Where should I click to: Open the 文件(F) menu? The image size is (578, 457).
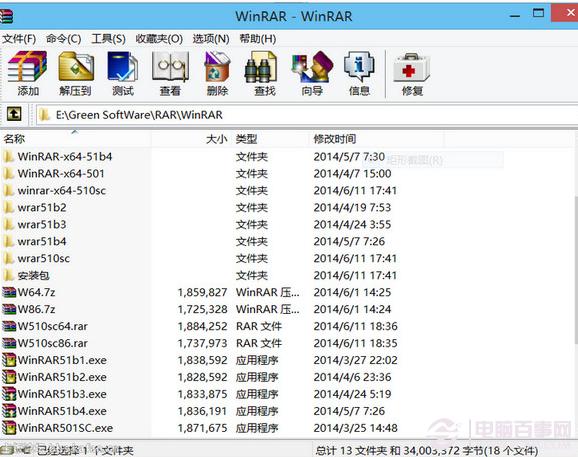tap(19, 39)
